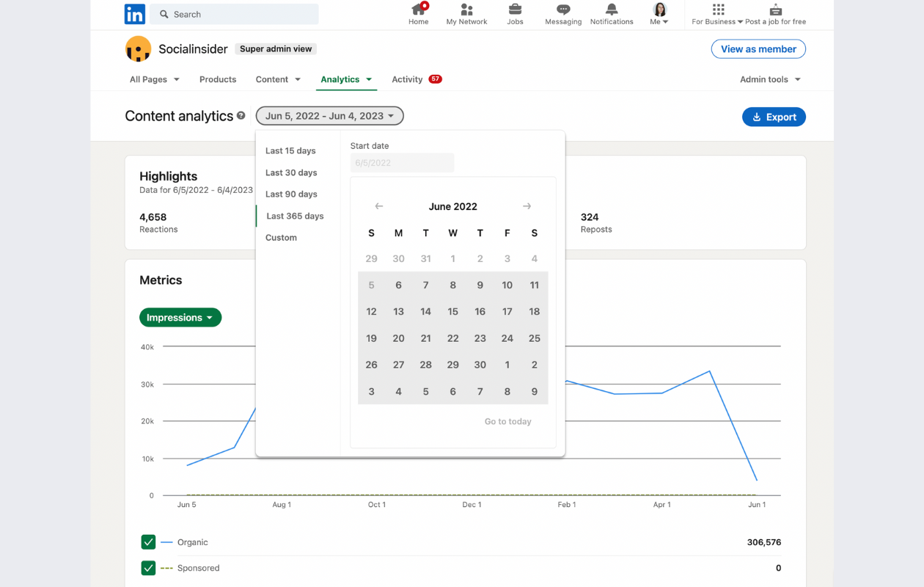Click the Socialinsider page logo
Viewport: 924px width, 587px height.
pyautogui.click(x=138, y=49)
